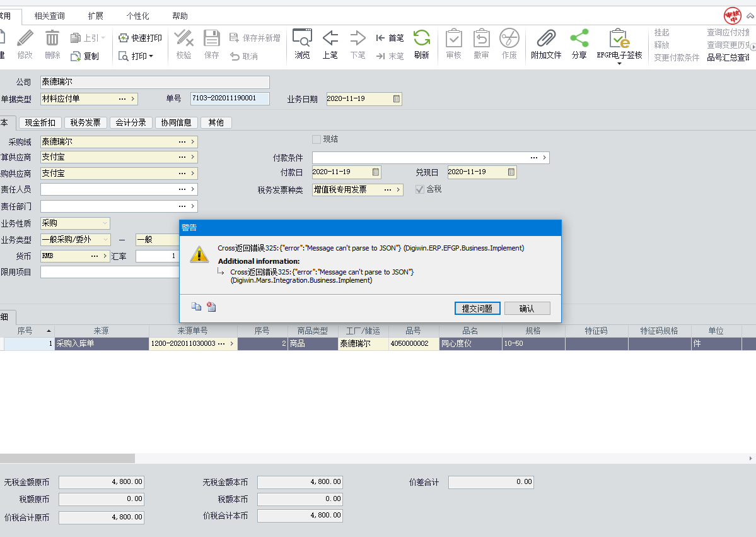The image size is (756, 537).
Task: Open the 浏览 browse icon
Action: 302,38
